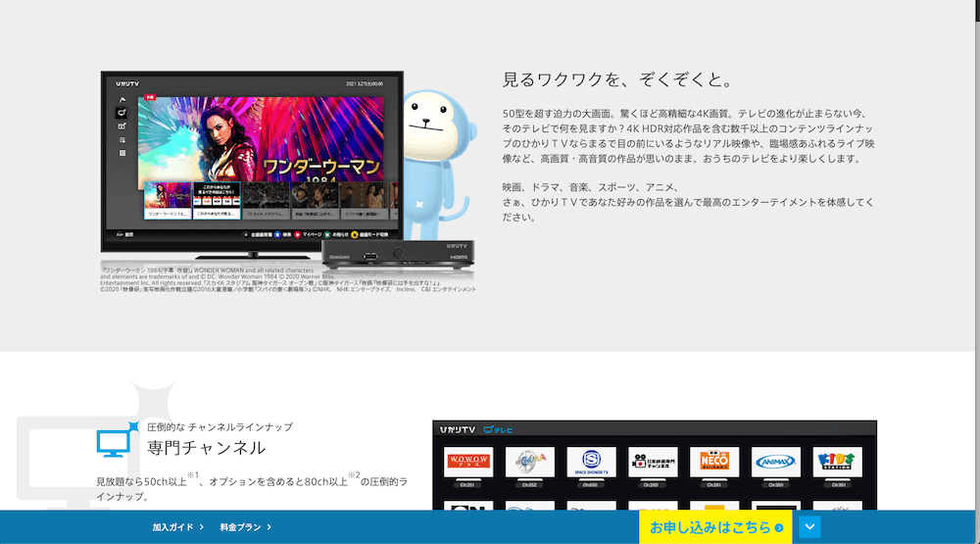Select the ANIMAX channel logo
This screenshot has width=980, height=544.
[x=775, y=462]
